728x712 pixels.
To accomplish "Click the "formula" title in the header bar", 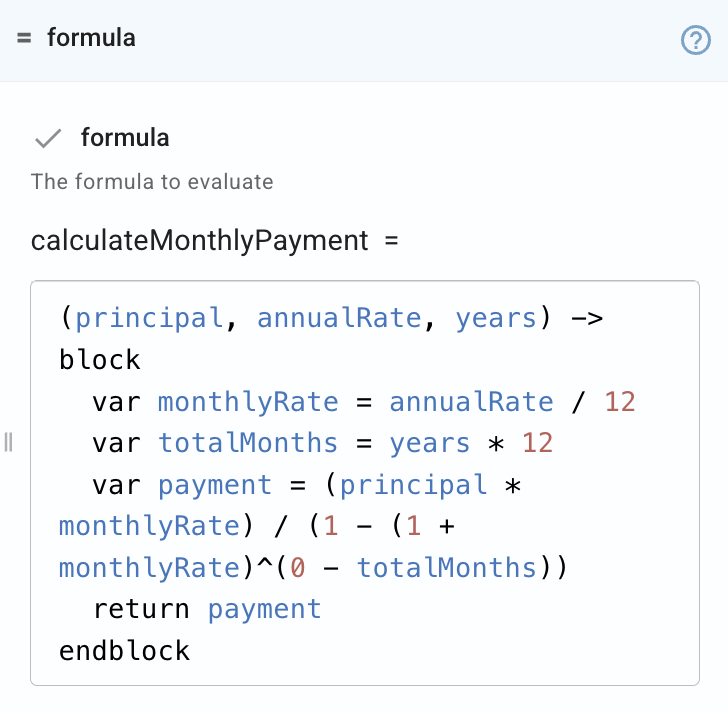I will click(x=91, y=39).
